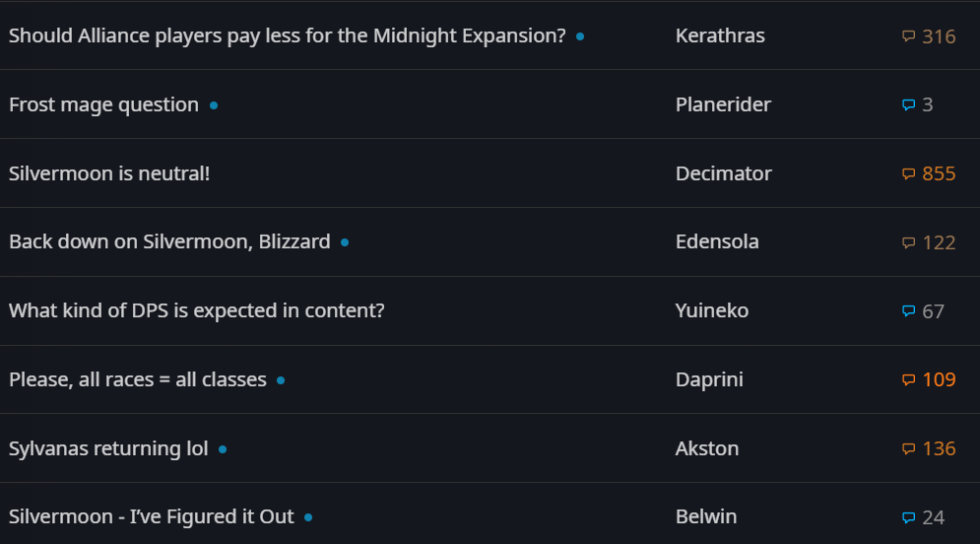Open "Back down on Silvermoon, Blizzard" thread
Image resolution: width=980 pixels, height=544 pixels.
169,241
